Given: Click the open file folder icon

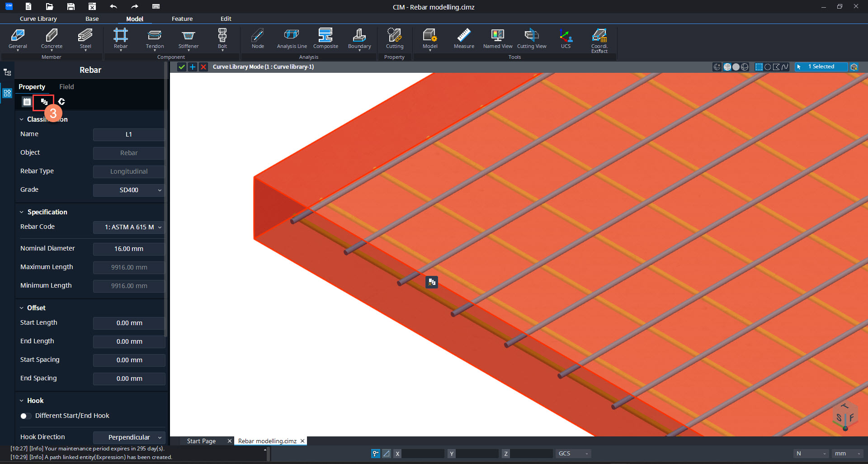Looking at the screenshot, I should click(x=50, y=6).
